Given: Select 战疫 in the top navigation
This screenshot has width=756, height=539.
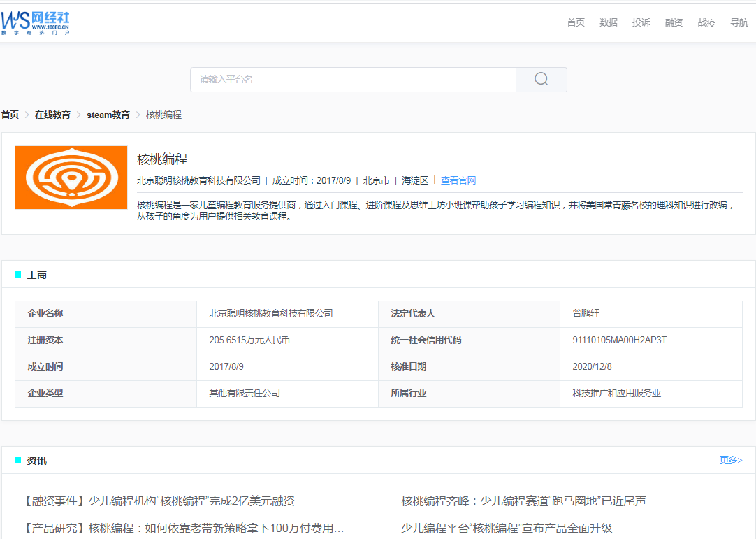Looking at the screenshot, I should (706, 22).
